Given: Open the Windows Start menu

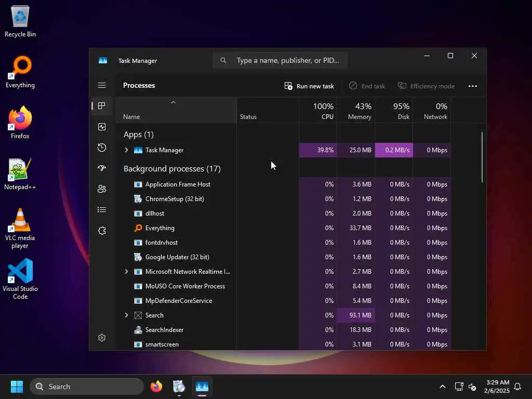Looking at the screenshot, I should (x=17, y=387).
